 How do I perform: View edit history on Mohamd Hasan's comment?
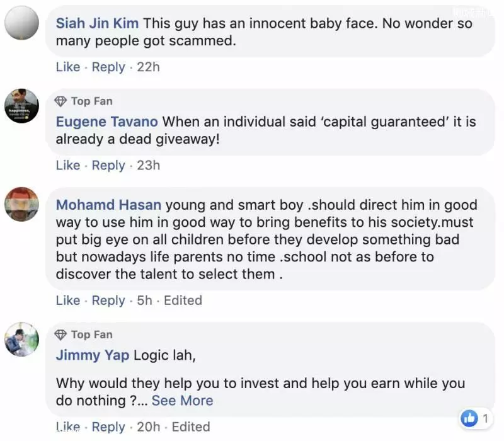coord(183,301)
